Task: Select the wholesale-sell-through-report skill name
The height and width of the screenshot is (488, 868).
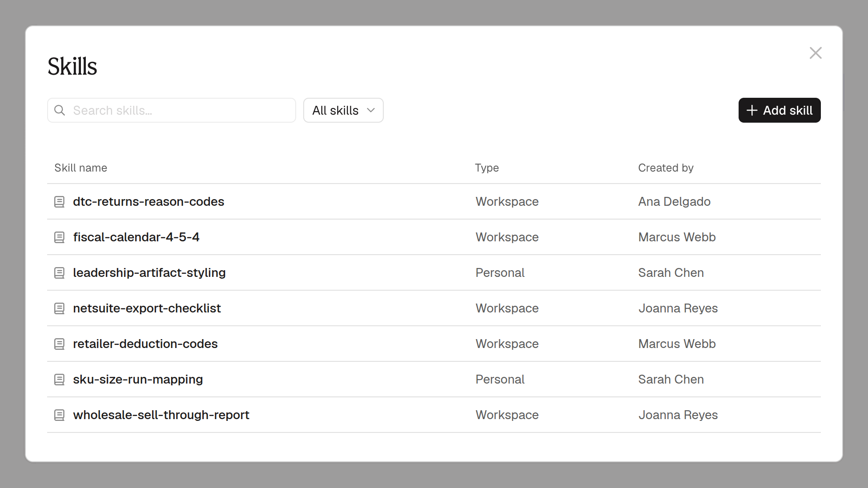Action: tap(161, 415)
